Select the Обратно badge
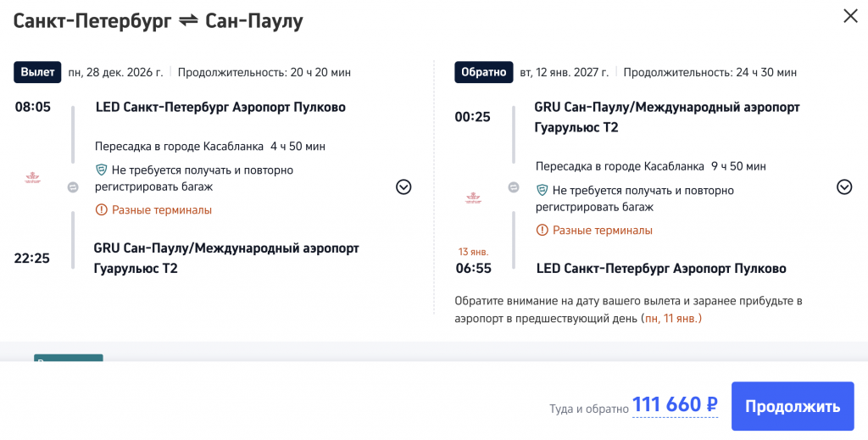The width and height of the screenshot is (868, 440). click(x=483, y=72)
